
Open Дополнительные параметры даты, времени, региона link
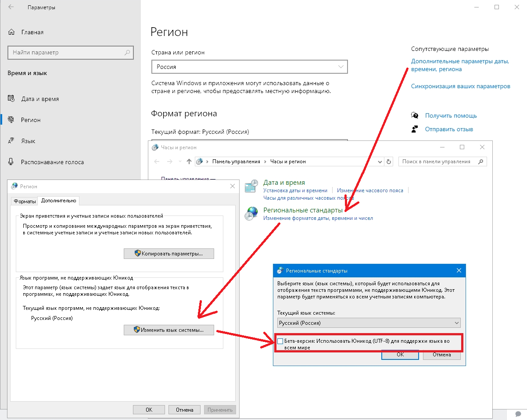pos(460,65)
